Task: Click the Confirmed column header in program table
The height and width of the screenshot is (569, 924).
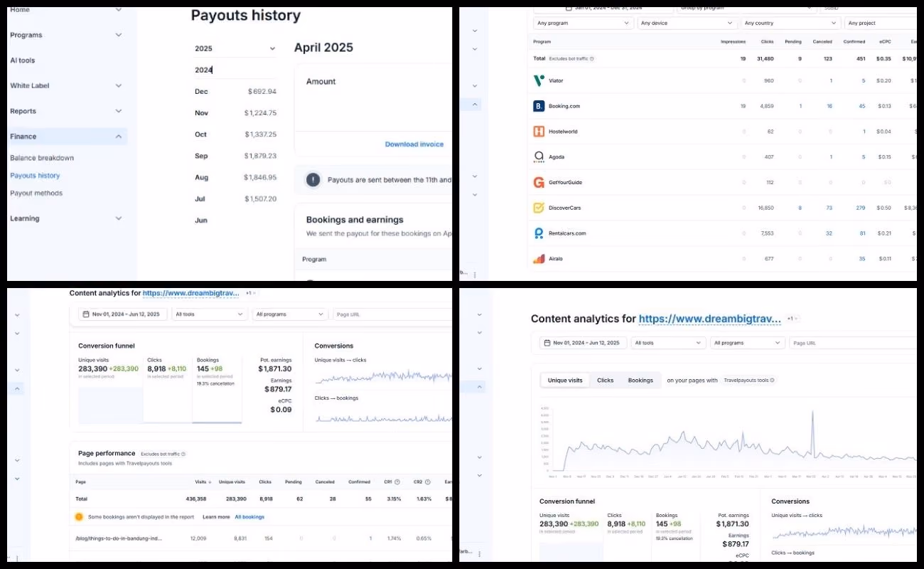Action: tap(854, 42)
